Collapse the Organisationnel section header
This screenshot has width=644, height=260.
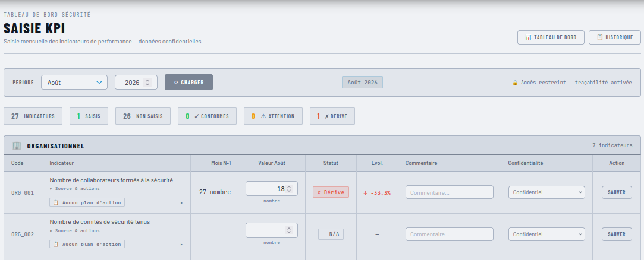pos(322,145)
